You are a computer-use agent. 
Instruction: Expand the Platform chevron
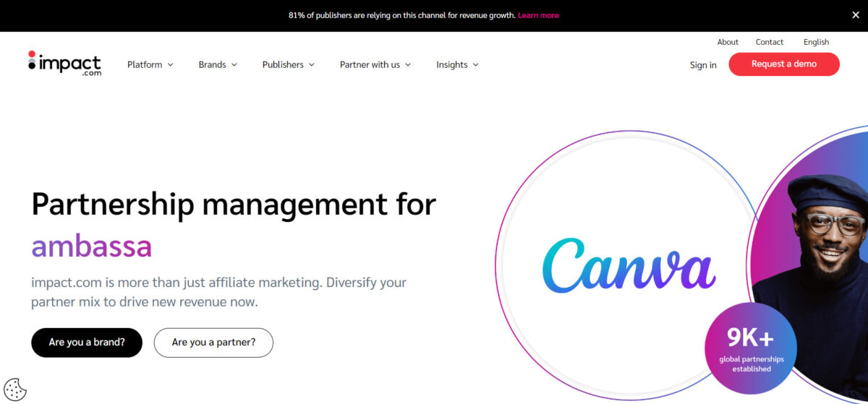171,64
